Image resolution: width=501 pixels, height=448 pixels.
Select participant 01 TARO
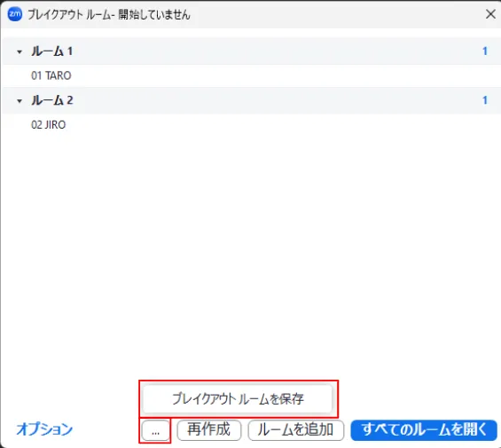(51, 75)
